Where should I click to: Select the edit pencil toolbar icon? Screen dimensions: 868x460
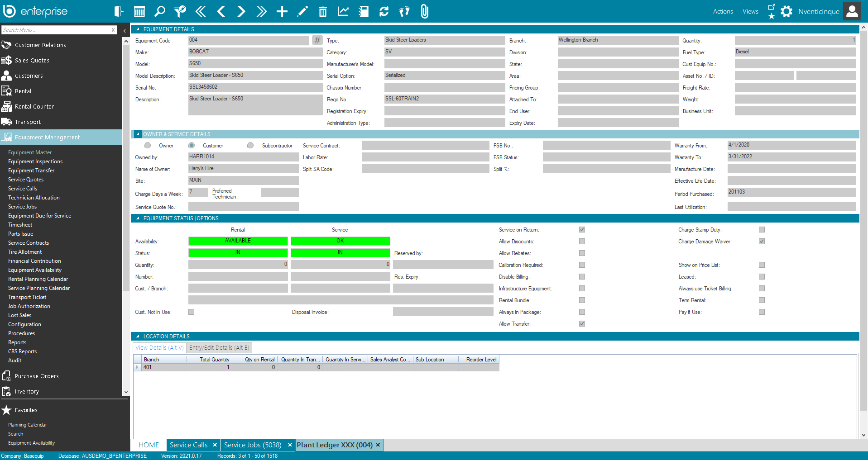pyautogui.click(x=302, y=11)
